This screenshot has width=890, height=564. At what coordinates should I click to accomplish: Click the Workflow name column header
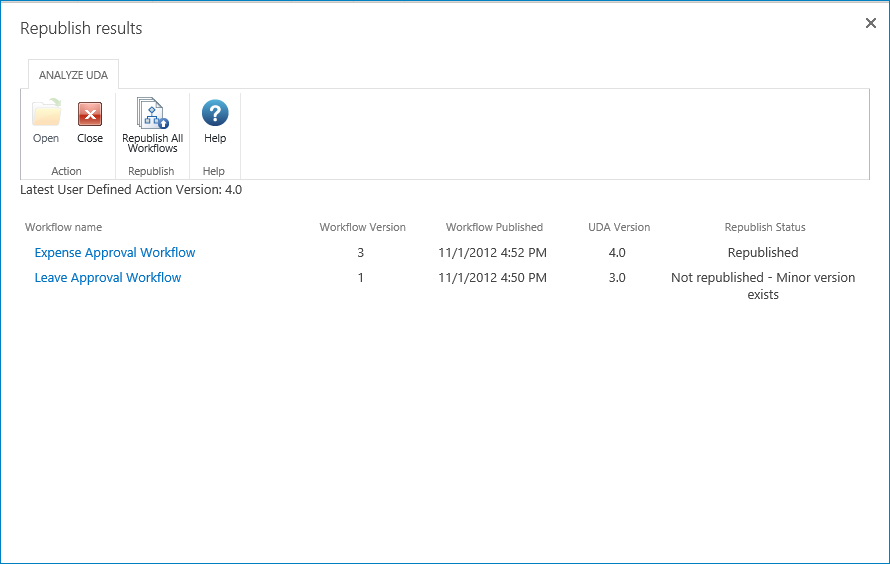click(x=63, y=227)
